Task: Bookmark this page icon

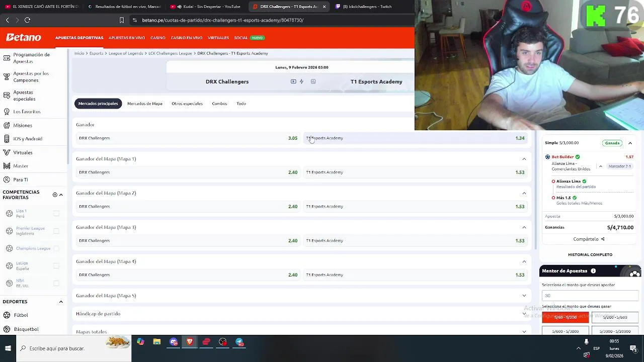Action: [121, 20]
